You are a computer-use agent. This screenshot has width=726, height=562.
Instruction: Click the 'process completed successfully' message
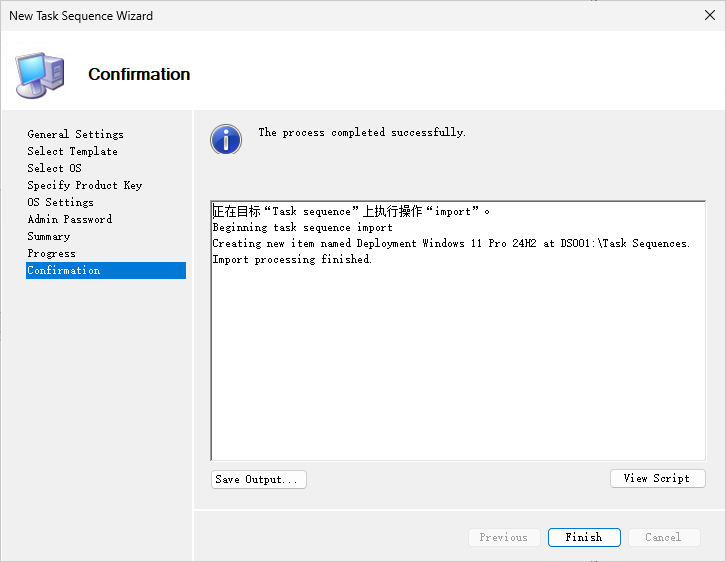(x=362, y=132)
